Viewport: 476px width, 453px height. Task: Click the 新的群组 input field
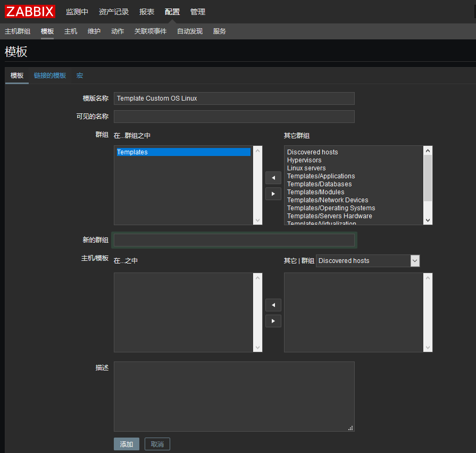point(234,240)
